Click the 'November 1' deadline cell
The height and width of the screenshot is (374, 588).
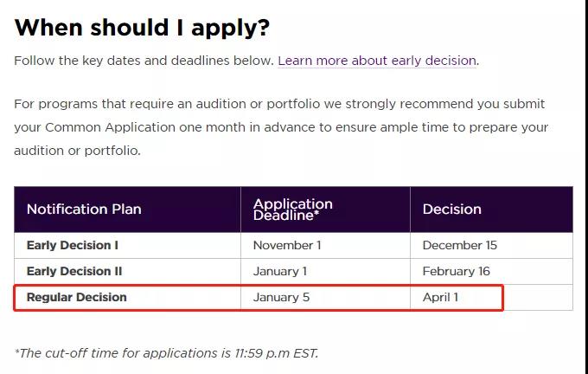point(287,245)
